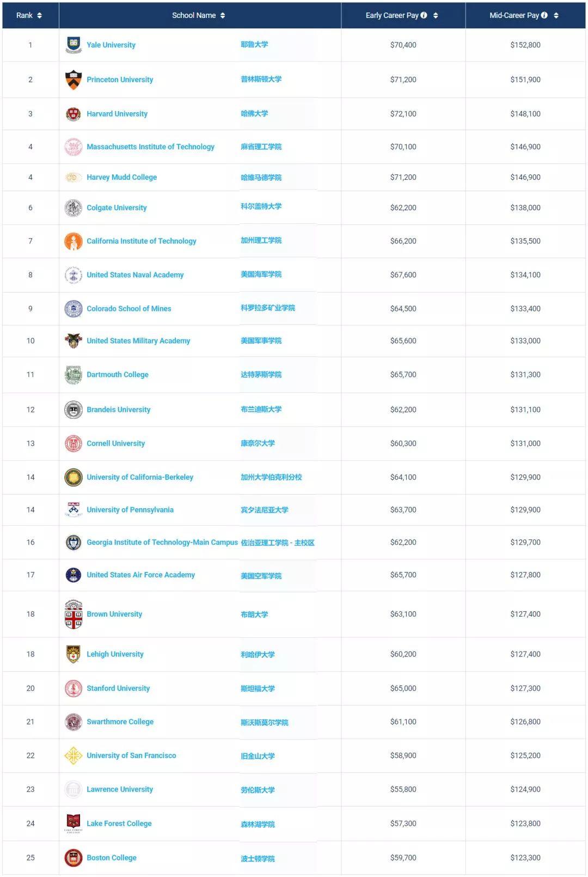Click the Early Career Pay info icon
This screenshot has height=877, width=588.
click(x=424, y=15)
